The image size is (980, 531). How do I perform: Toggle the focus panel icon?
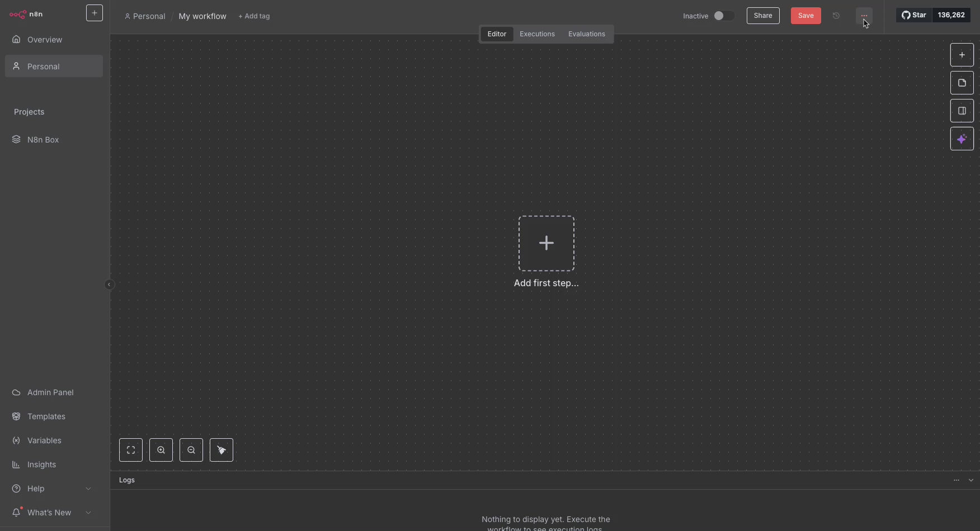click(x=962, y=111)
